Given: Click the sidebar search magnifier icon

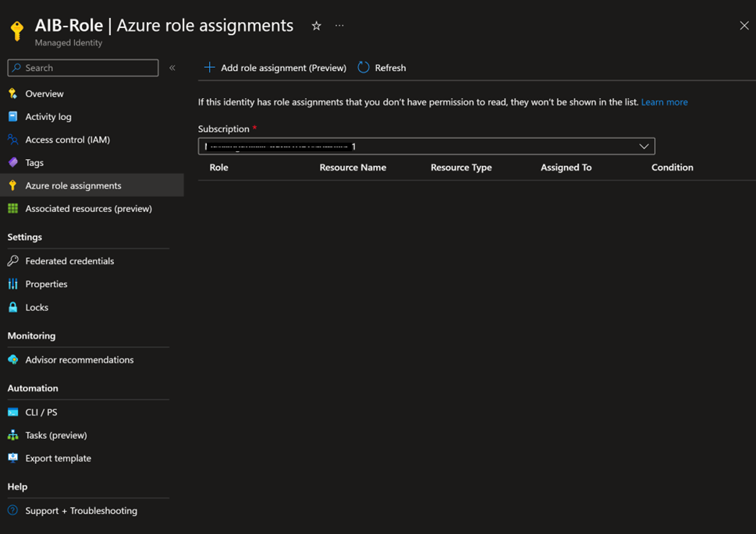Looking at the screenshot, I should pyautogui.click(x=17, y=68).
